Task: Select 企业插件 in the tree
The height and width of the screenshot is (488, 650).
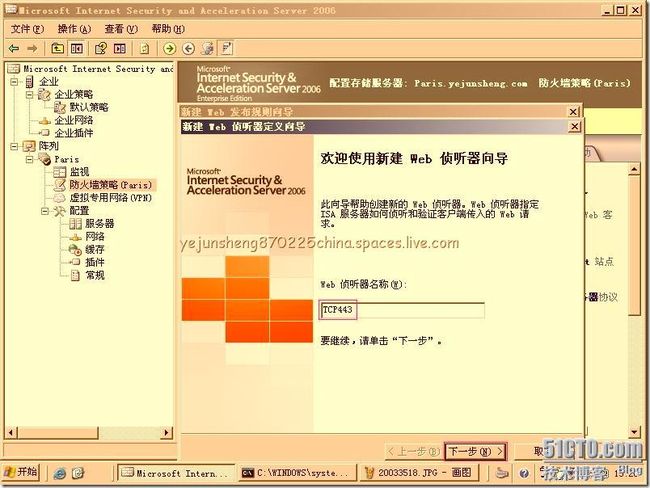Action: tap(73, 133)
